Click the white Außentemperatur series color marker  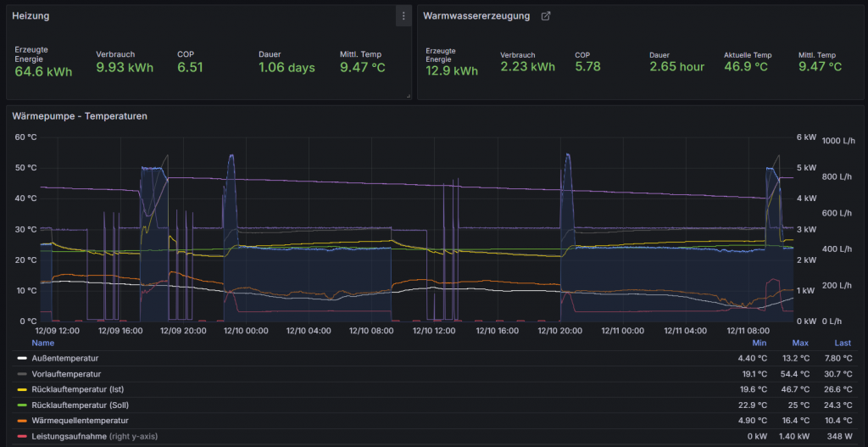pos(22,359)
